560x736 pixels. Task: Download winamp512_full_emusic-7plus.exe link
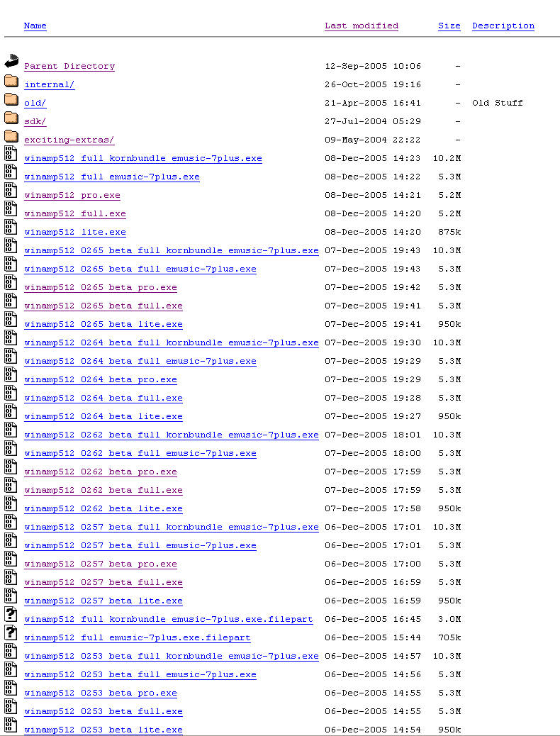(112, 177)
